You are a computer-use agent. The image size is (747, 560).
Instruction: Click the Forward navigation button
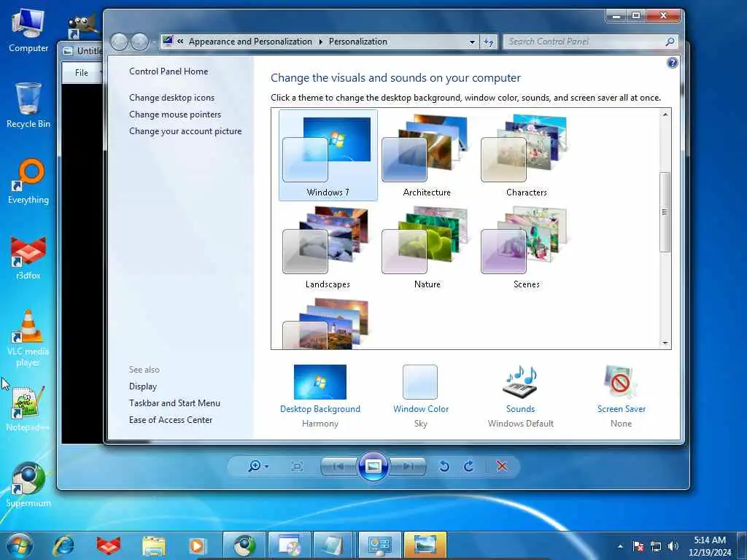[139, 42]
